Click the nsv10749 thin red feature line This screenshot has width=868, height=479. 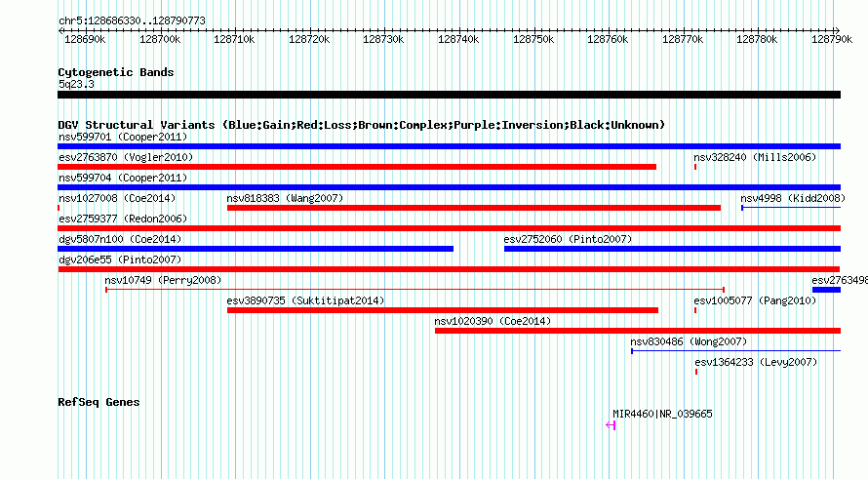pos(415,290)
